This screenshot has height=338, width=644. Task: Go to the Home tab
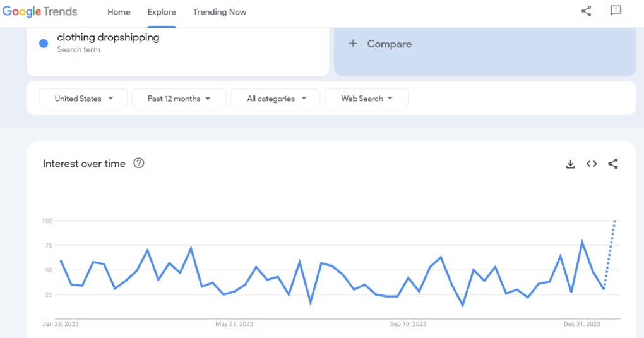click(x=119, y=12)
